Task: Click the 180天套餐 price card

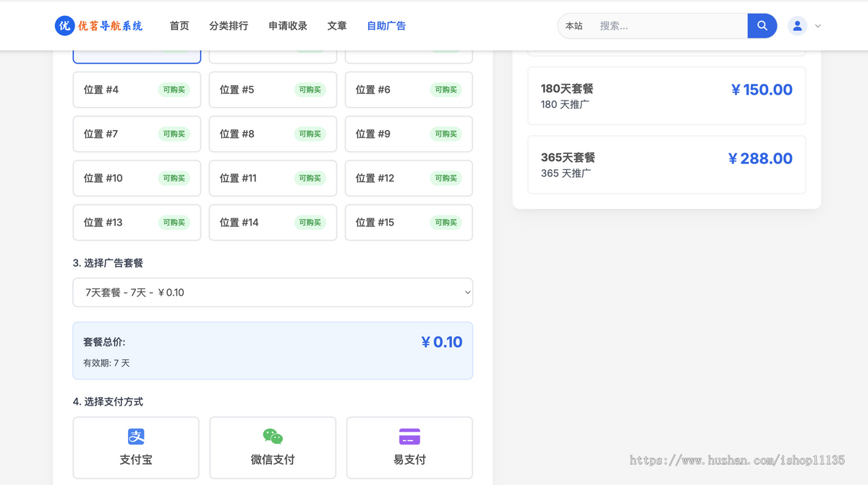Action: (666, 96)
